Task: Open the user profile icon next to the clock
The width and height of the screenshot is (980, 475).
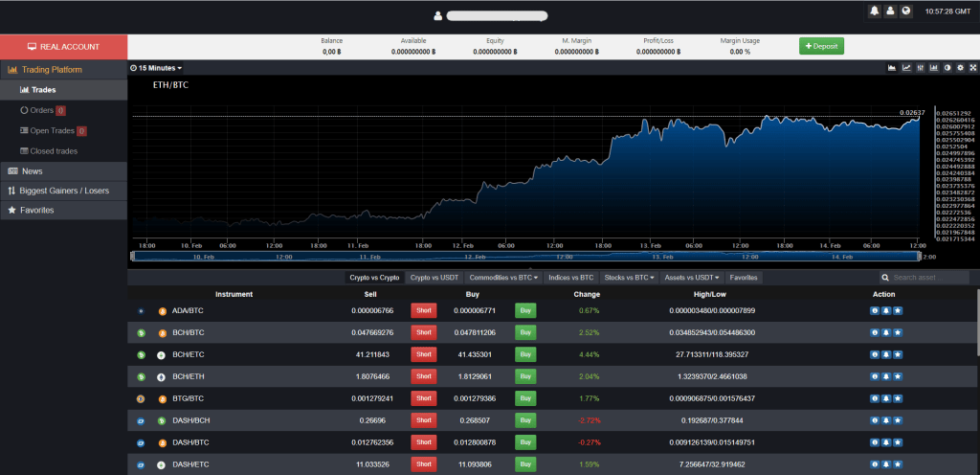Action: 890,11
